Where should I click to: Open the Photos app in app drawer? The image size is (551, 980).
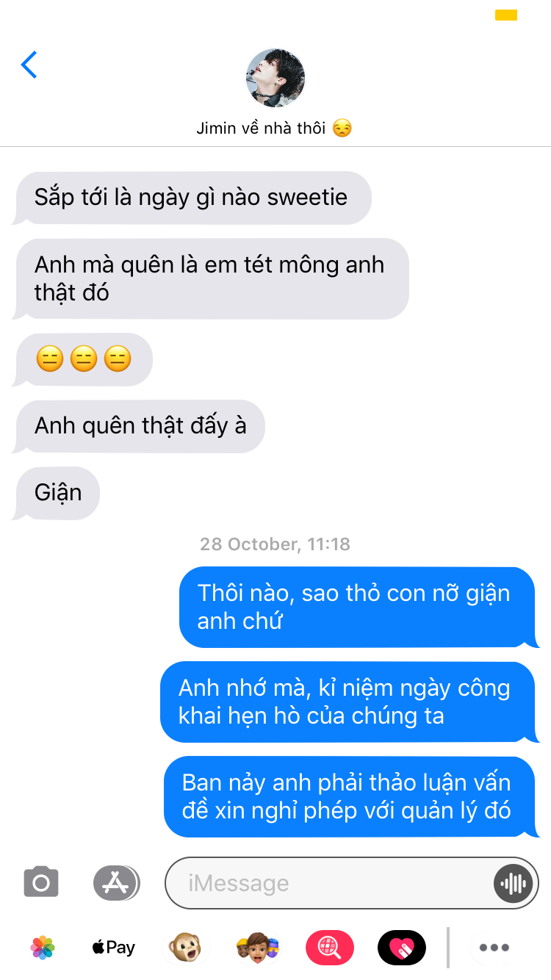click(43, 948)
